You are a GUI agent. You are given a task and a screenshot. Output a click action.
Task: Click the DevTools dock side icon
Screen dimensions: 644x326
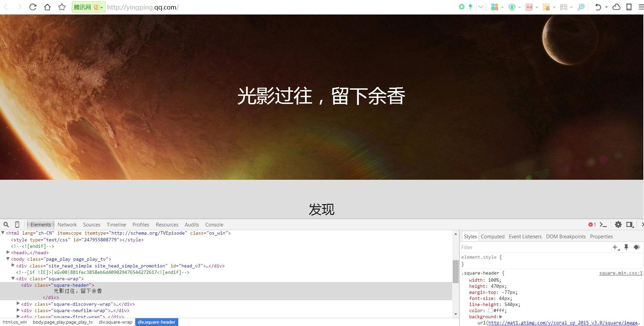click(630, 224)
